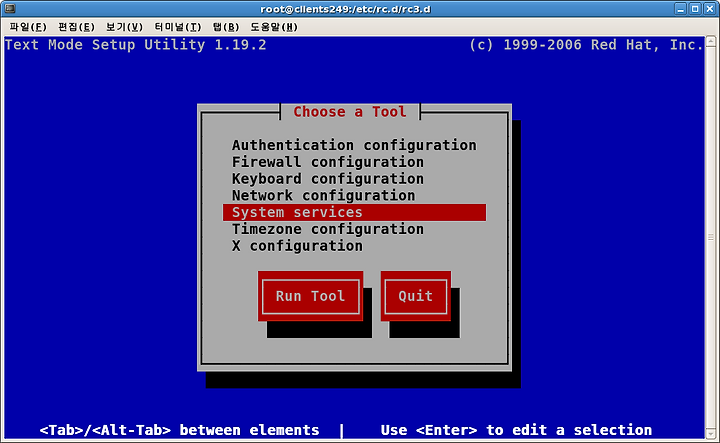Open the 터미널(T) menu

click(178, 27)
